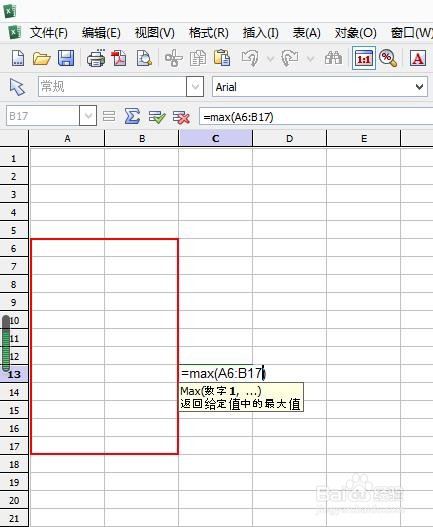
Task: Open the Redo history dropdown arrow
Action: tap(310, 59)
